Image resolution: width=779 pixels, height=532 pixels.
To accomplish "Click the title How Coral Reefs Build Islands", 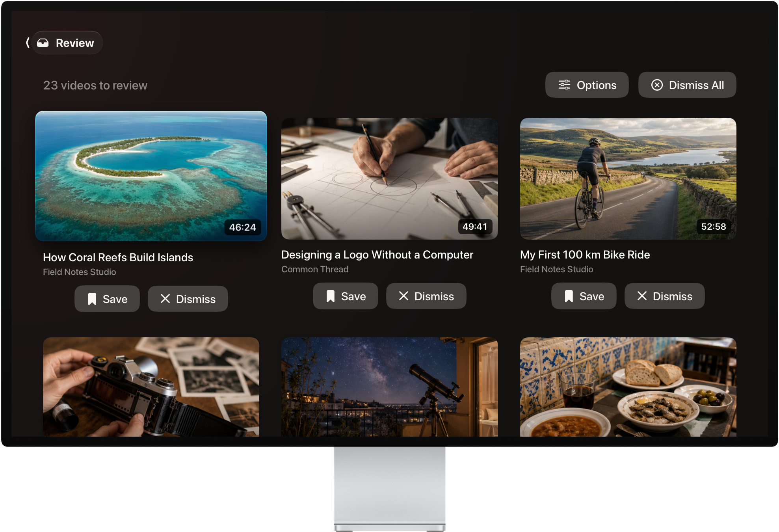I will [118, 257].
